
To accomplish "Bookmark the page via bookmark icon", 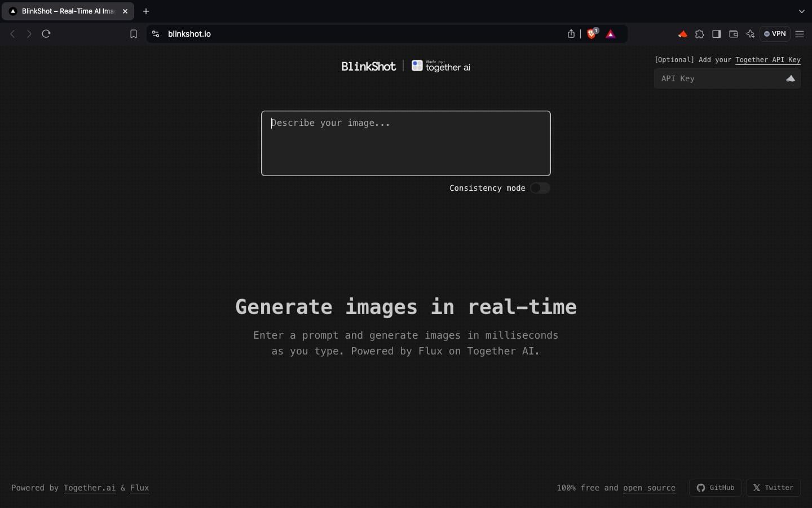I will 134,34.
